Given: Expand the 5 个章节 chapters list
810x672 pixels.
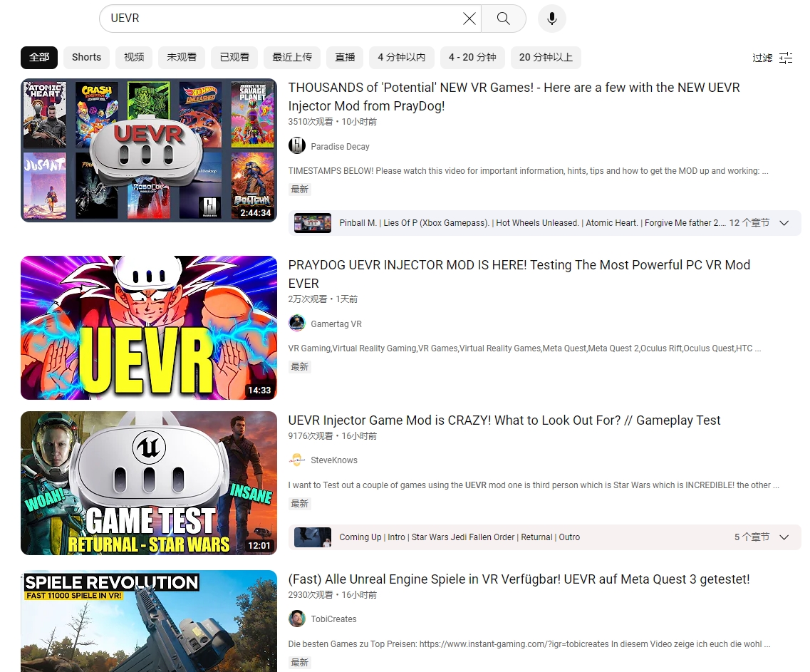Looking at the screenshot, I should coord(784,537).
